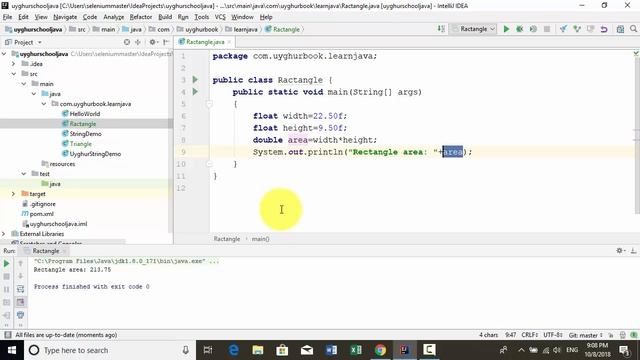
Task: Click the editor vertical scrollbar
Action: 637,135
